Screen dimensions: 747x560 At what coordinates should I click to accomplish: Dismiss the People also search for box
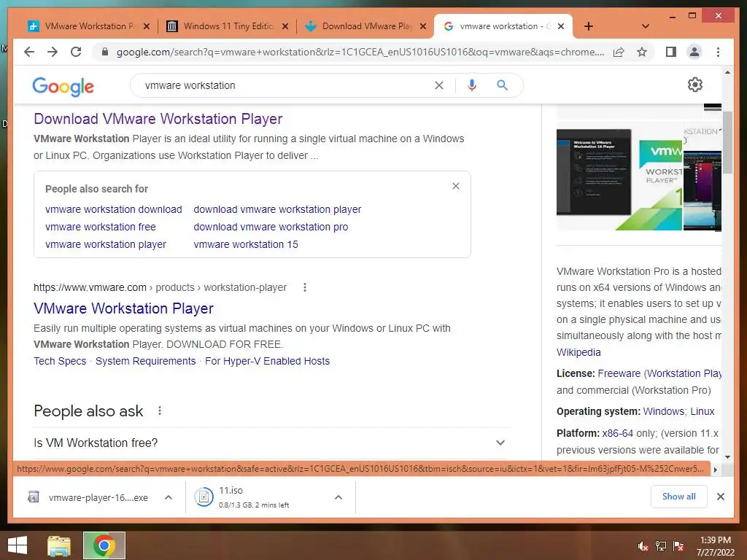[x=456, y=186]
